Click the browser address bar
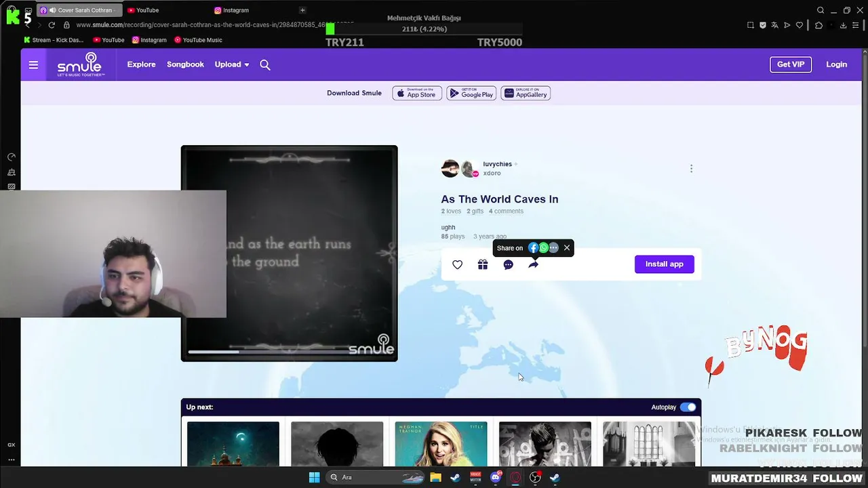This screenshot has width=868, height=488. point(214,25)
